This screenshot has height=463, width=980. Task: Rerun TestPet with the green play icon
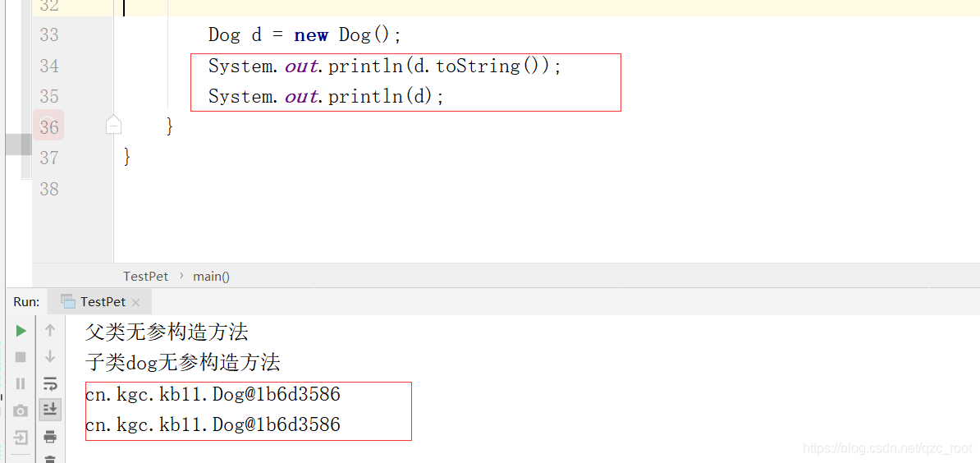21,331
